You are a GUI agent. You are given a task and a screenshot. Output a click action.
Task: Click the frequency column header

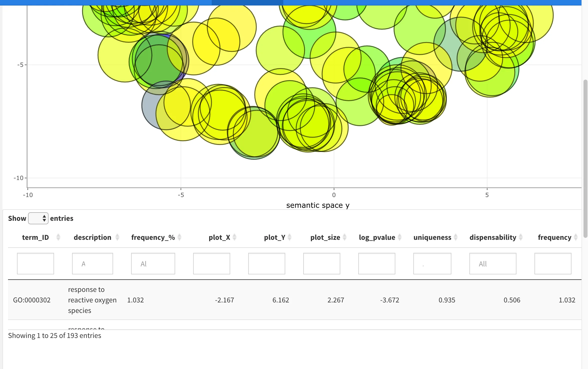(x=554, y=237)
